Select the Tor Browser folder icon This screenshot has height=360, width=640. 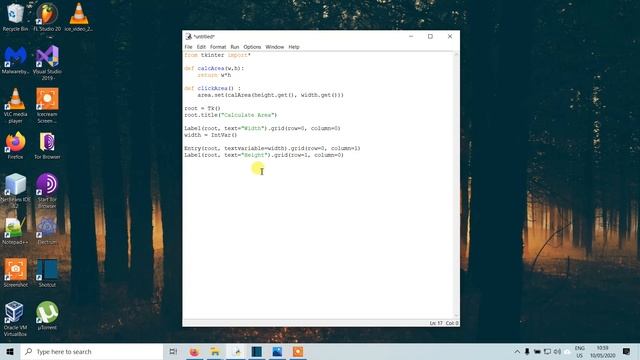[47, 145]
